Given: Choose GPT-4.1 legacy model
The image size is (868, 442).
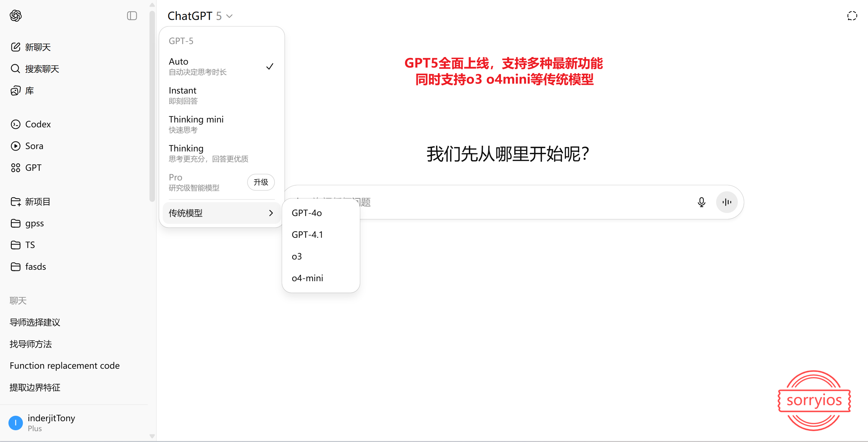Looking at the screenshot, I should [321, 234].
